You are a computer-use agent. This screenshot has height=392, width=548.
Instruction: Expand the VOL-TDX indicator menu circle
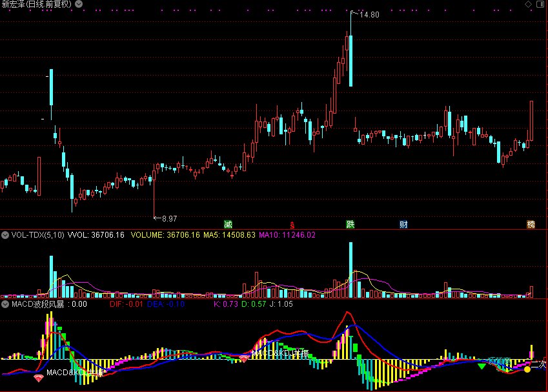pyautogui.click(x=5, y=235)
